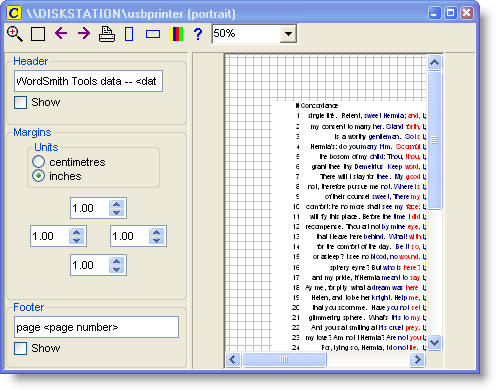Screen dimensions: 496x390
Task: Enable the Header Show checkbox
Action: tap(20, 103)
